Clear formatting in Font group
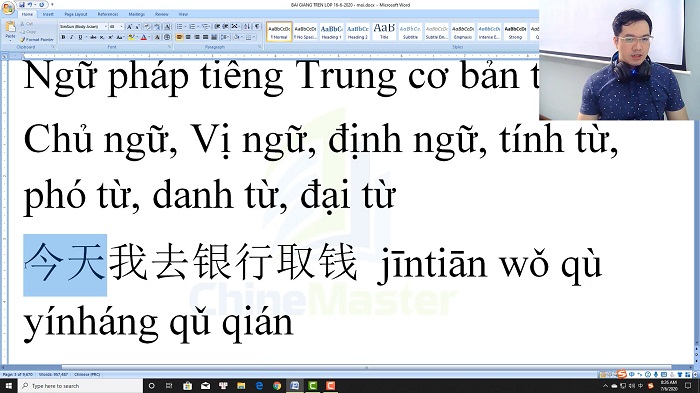Image resolution: width=700 pixels, height=393 pixels. click(x=147, y=27)
